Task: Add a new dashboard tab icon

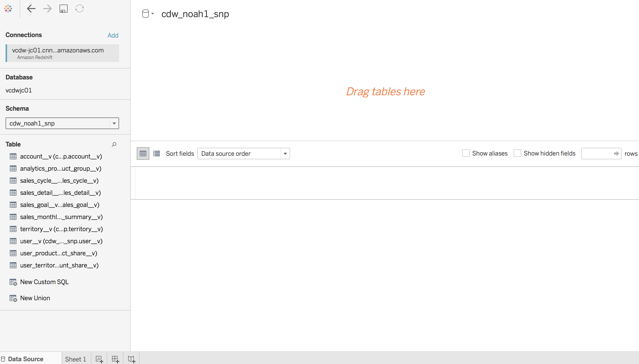Action: pos(115,359)
